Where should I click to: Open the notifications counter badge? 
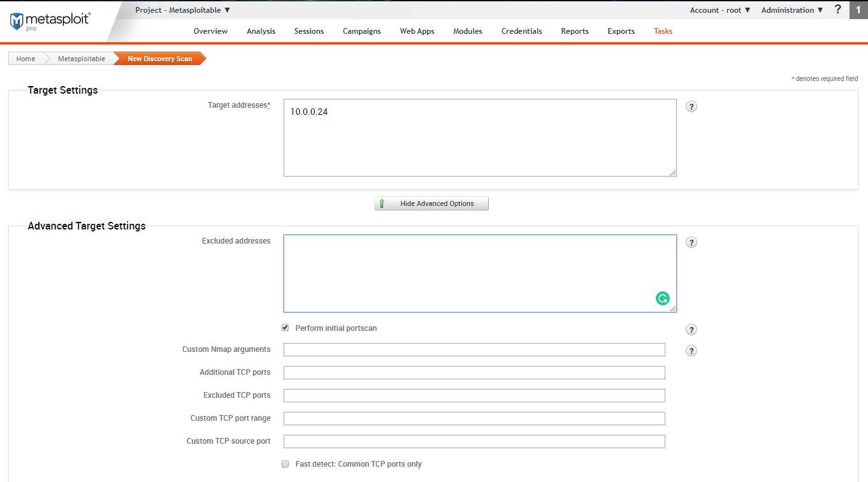858,10
